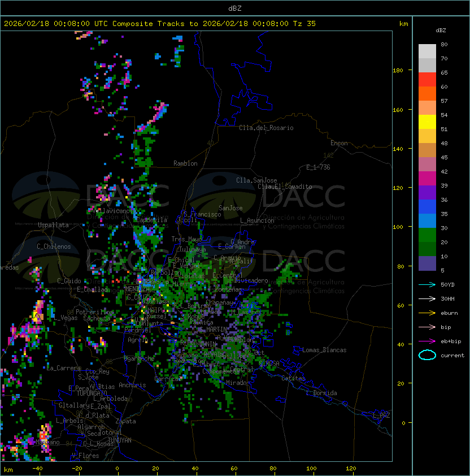Click the Encon place label
Viewport: 470px width, 476px height.
click(x=339, y=143)
